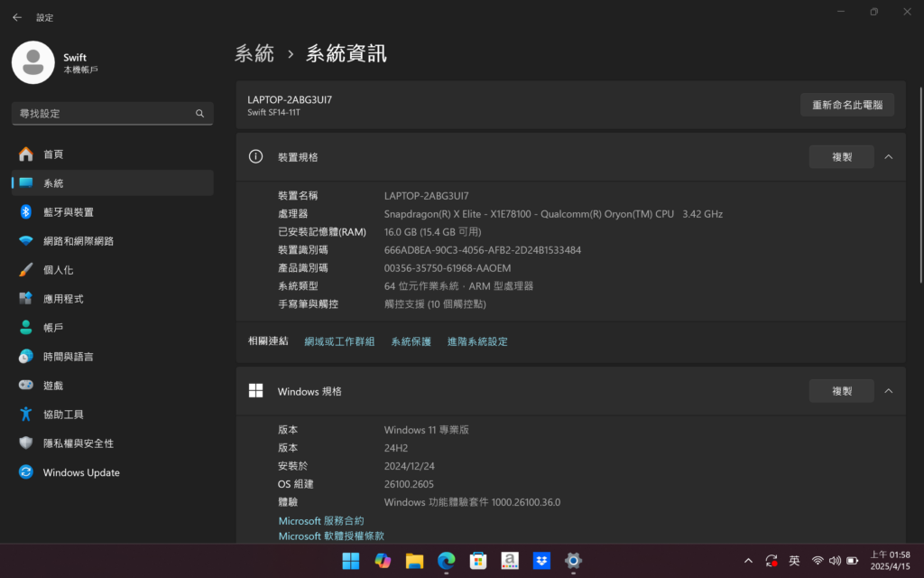Open 網路和網際網路 settings
This screenshot has height=578, width=924.
(x=113, y=240)
